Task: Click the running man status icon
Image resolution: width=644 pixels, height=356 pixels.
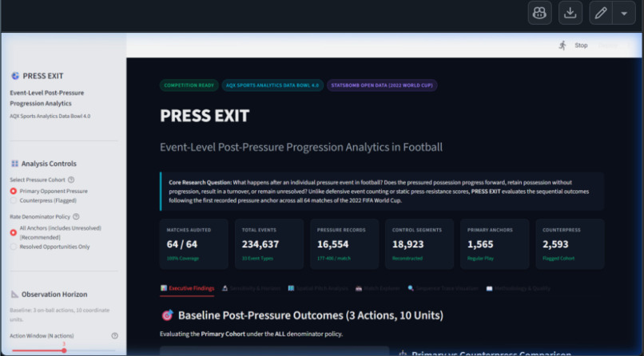Action: coord(563,45)
